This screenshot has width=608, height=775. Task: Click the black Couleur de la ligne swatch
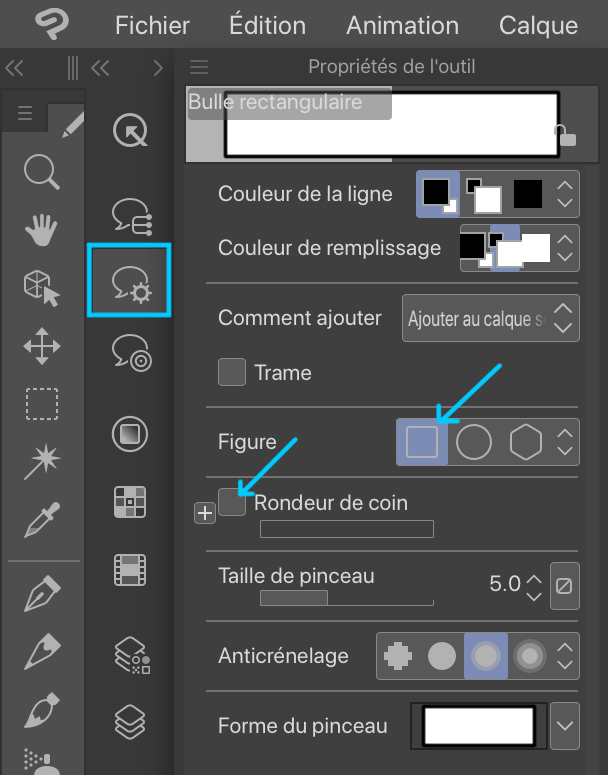527,193
